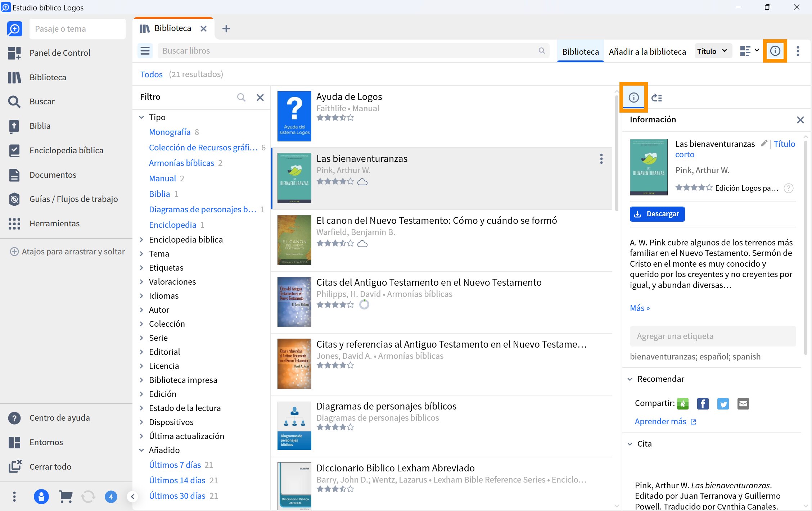The image size is (812, 511).
Task: Open the Biblioteca sidebar item
Action: pos(48,77)
